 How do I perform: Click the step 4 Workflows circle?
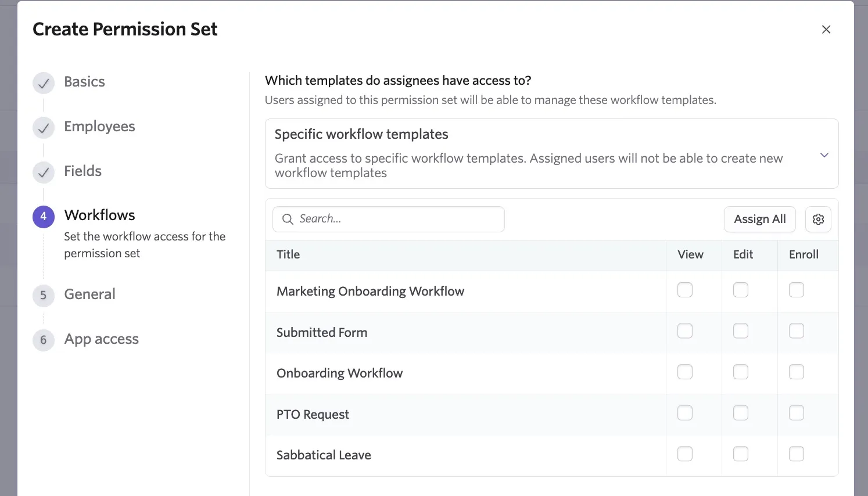[x=44, y=217]
